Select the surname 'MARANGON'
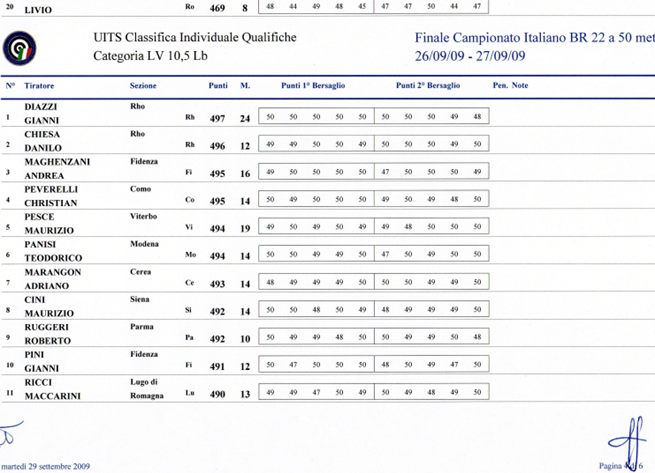Image resolution: width=655 pixels, height=473 pixels. [53, 272]
